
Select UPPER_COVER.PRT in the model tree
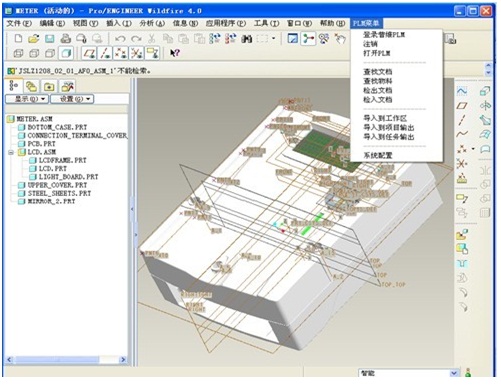[x=57, y=185]
